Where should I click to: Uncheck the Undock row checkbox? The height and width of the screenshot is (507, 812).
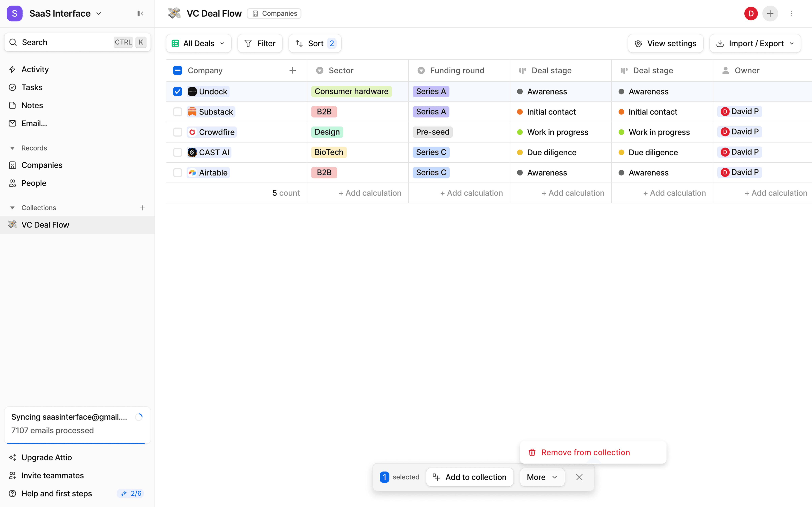pyautogui.click(x=177, y=91)
